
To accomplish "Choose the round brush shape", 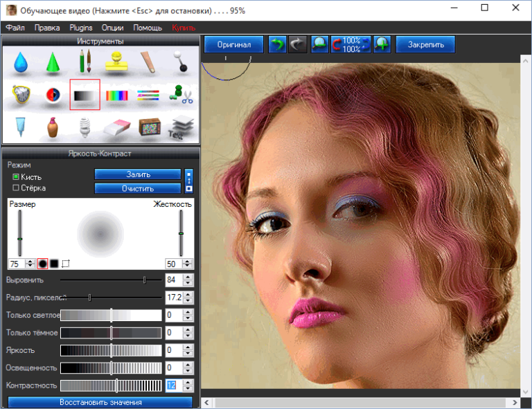I will pyautogui.click(x=42, y=264).
